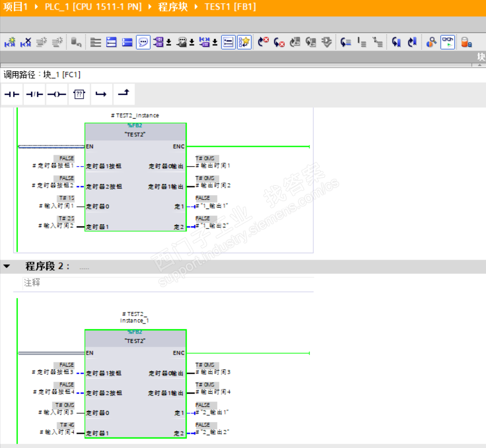Screen dimensions: 486x448
Task: Toggle the favorites-in-editor display button
Action: (x=228, y=42)
